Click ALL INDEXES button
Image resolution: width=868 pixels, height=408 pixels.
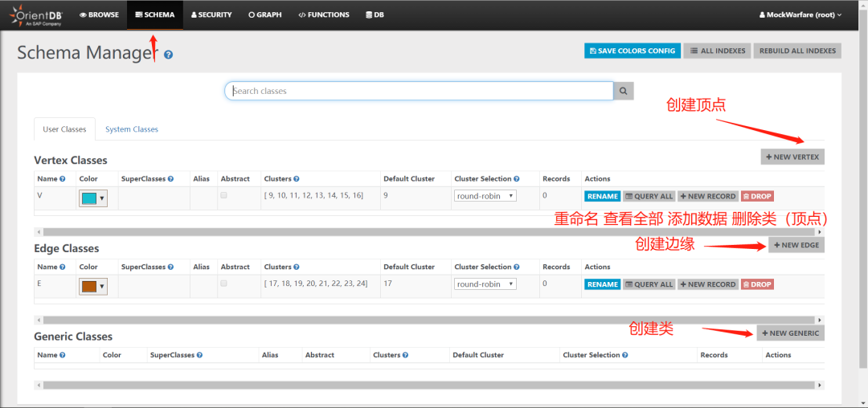[x=718, y=51]
